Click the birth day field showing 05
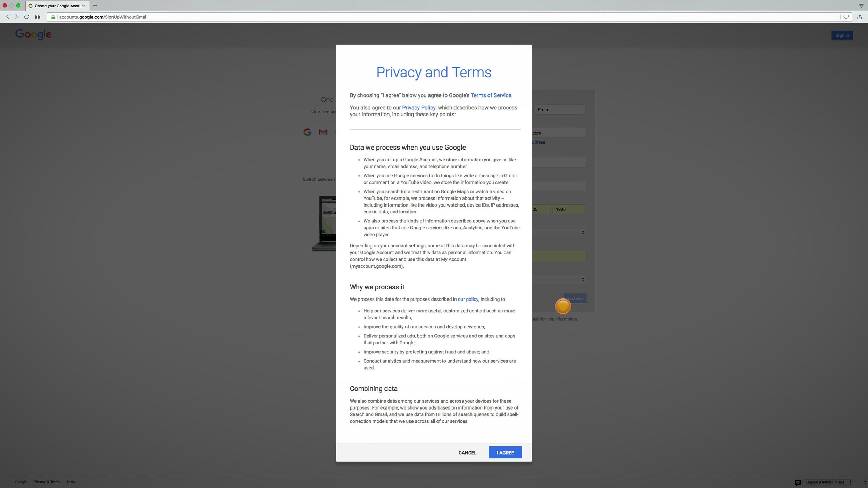 [x=541, y=209]
